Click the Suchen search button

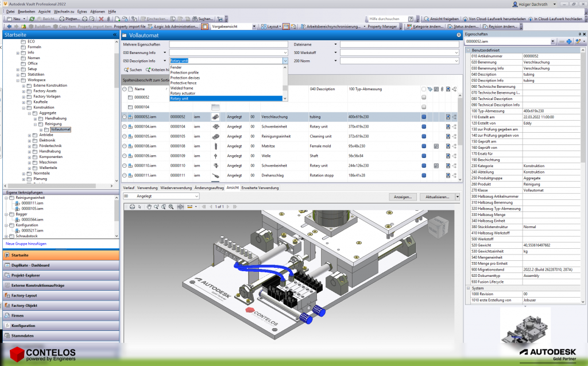pyautogui.click(x=133, y=70)
